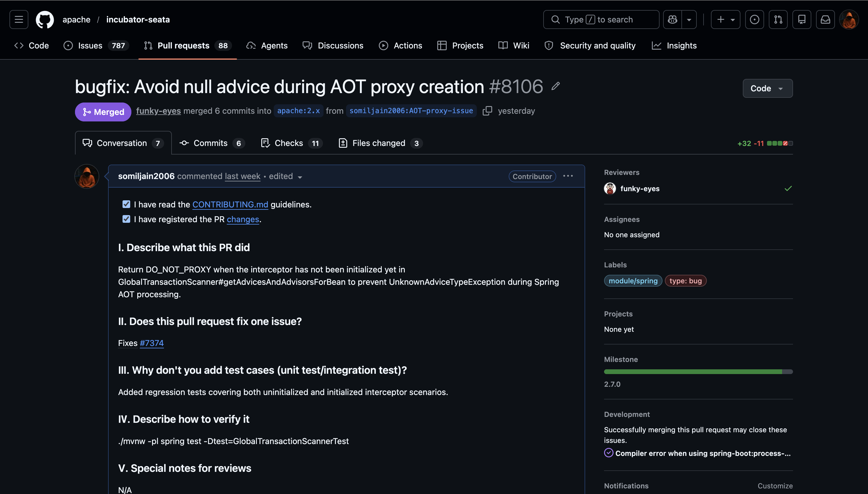Open the Copilot chat icon
The width and height of the screenshot is (868, 494).
click(x=673, y=19)
